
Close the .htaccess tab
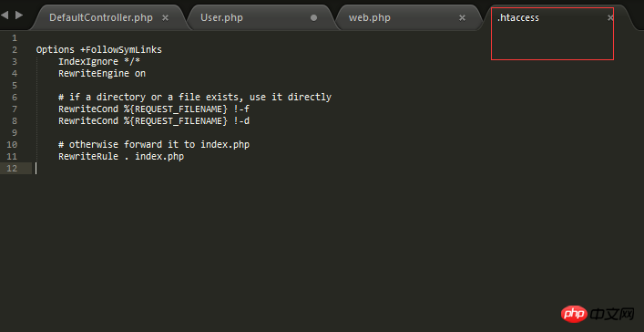(610, 17)
